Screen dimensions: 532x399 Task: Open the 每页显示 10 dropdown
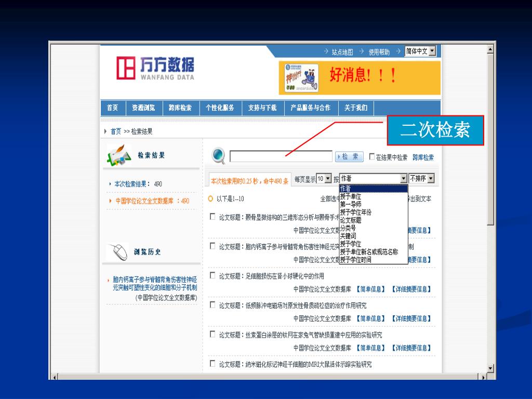click(324, 179)
